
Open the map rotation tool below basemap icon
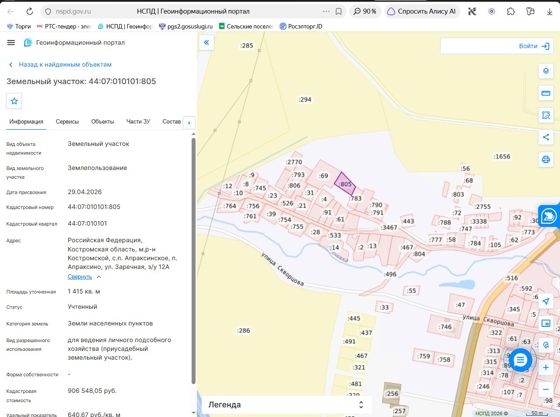tap(546, 345)
